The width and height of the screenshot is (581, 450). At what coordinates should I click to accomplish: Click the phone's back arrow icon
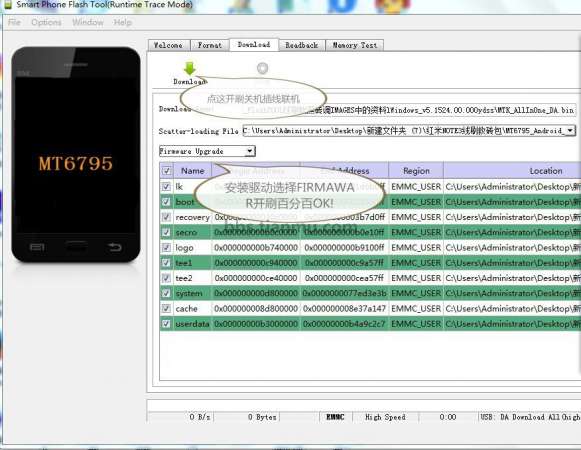pos(114,247)
